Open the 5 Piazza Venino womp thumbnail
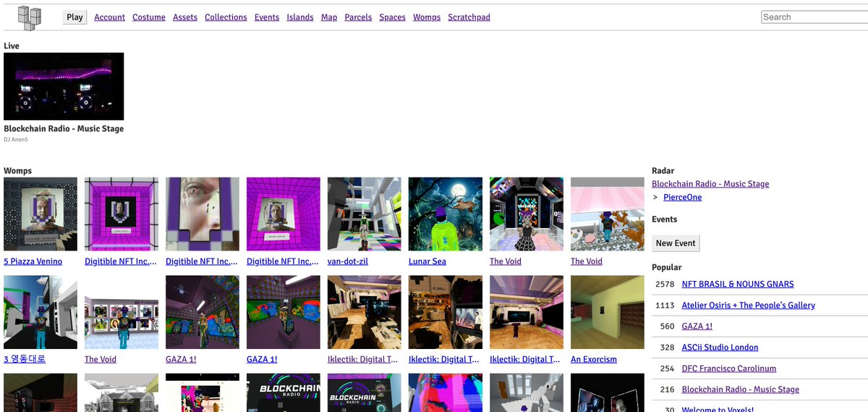Viewport: 868px width, 412px height. tap(41, 214)
